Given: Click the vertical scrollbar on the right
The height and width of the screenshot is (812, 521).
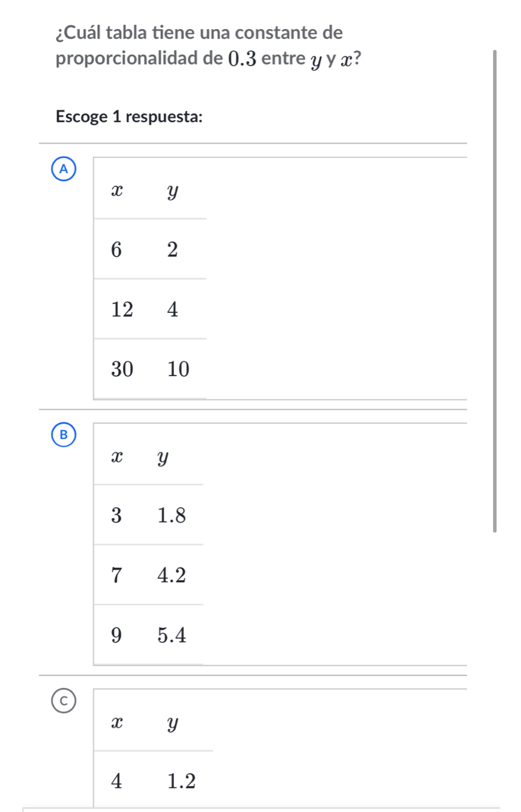Looking at the screenshot, I should tap(495, 291).
